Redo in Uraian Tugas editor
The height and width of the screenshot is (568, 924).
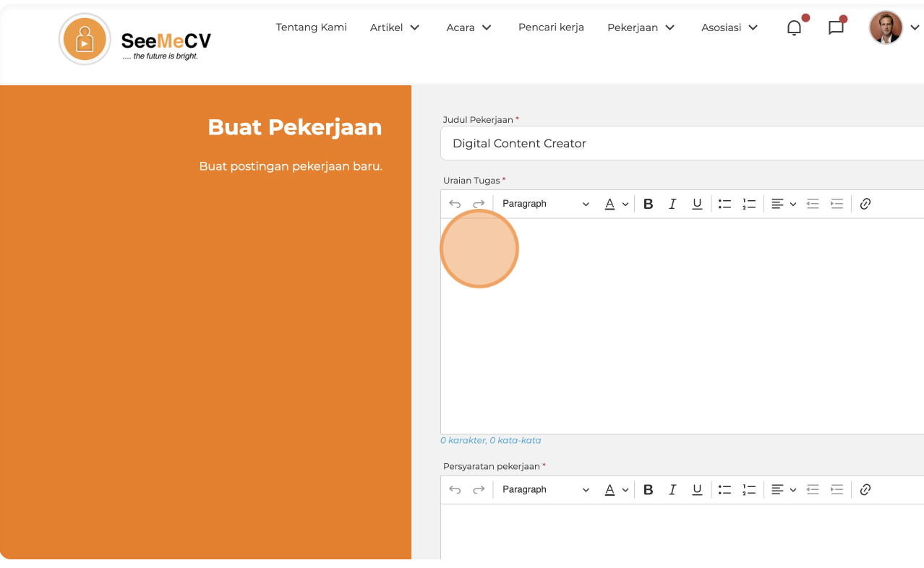coord(479,204)
